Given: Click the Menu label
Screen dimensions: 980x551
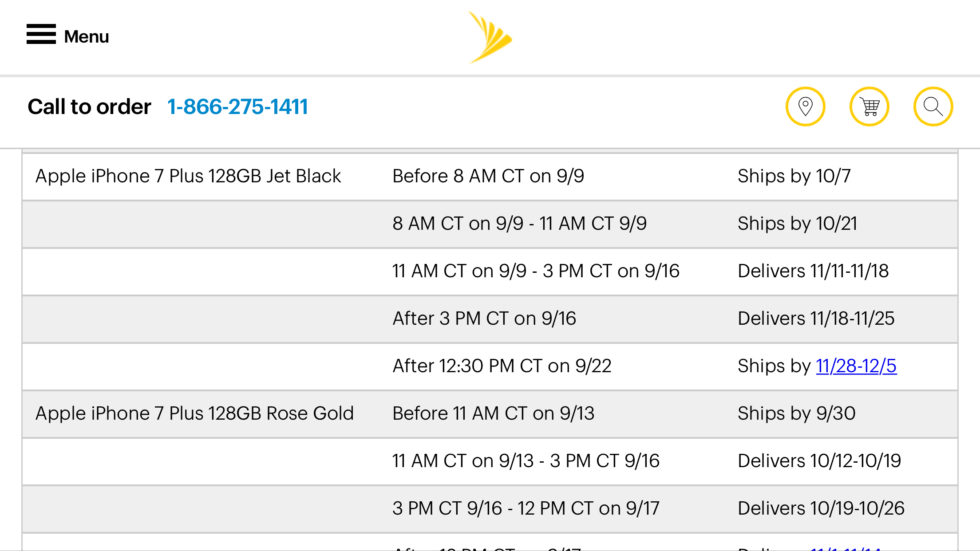Looking at the screenshot, I should (x=87, y=36).
